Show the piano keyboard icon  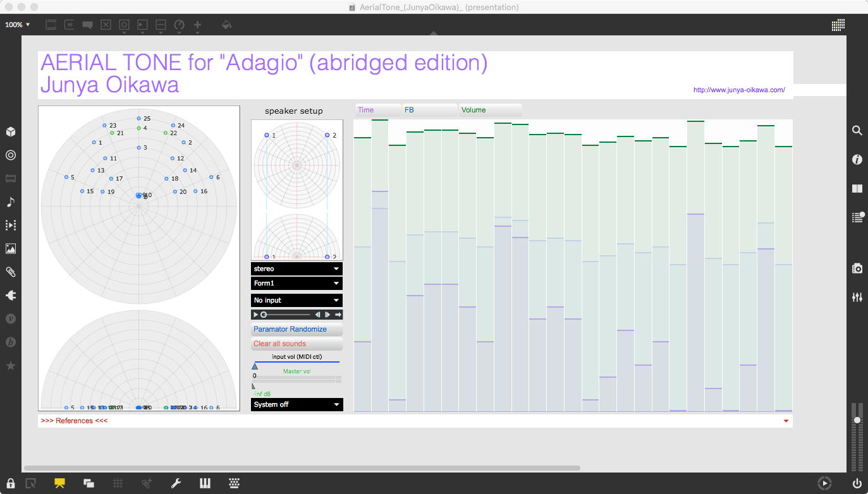click(205, 483)
